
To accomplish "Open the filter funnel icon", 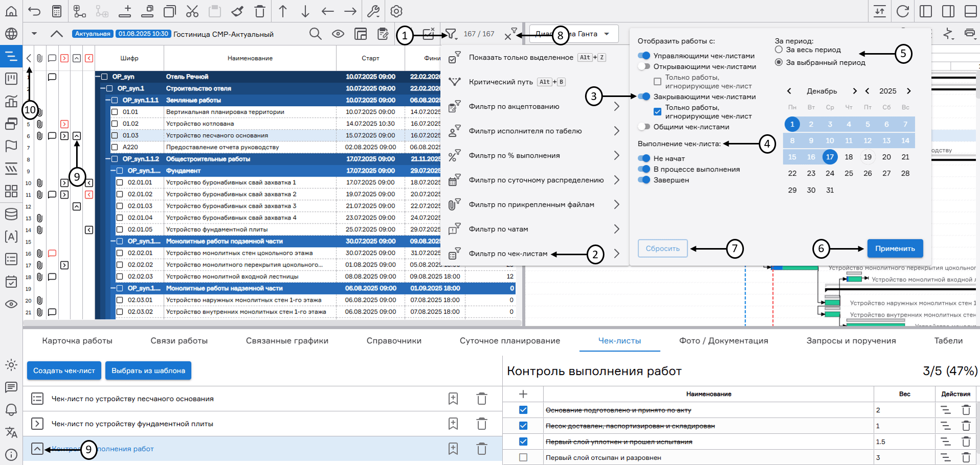I will pos(450,34).
